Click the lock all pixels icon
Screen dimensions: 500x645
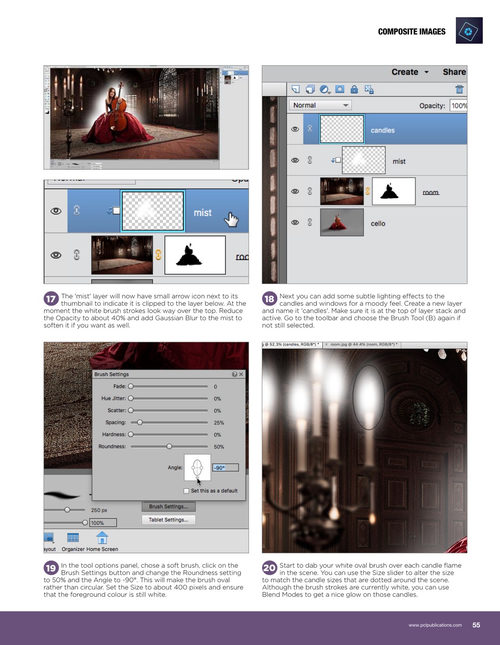point(354,89)
